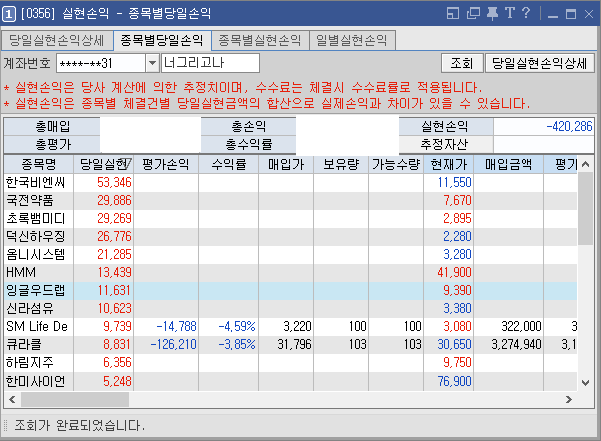Click the horizontal scrollbar thumb
The image size is (601, 441).
(x=75, y=400)
